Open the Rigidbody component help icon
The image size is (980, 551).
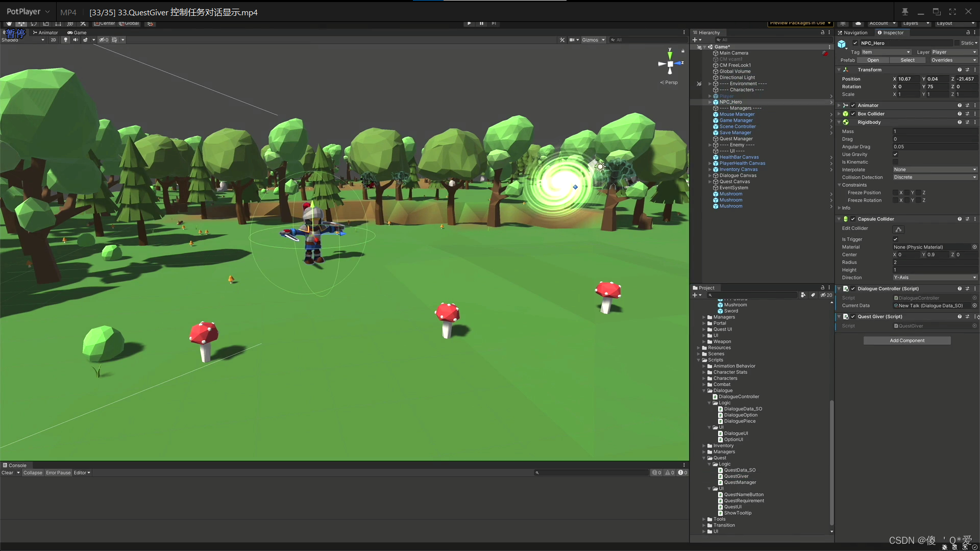(960, 122)
